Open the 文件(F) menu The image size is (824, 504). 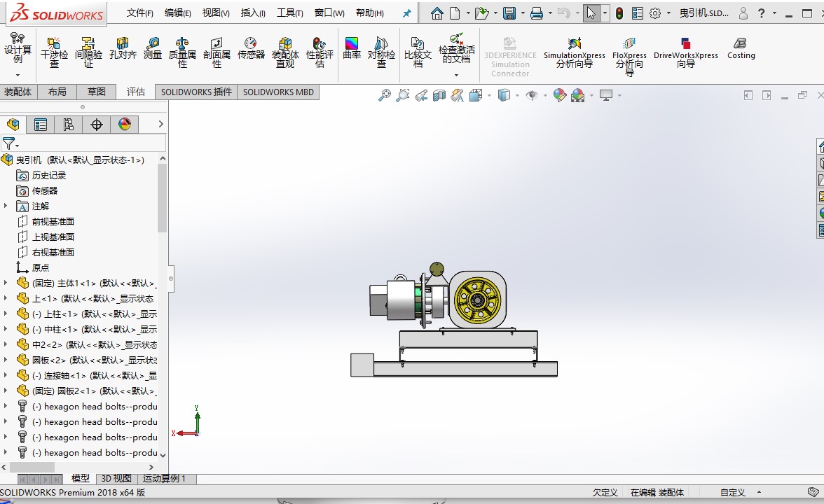coord(140,13)
